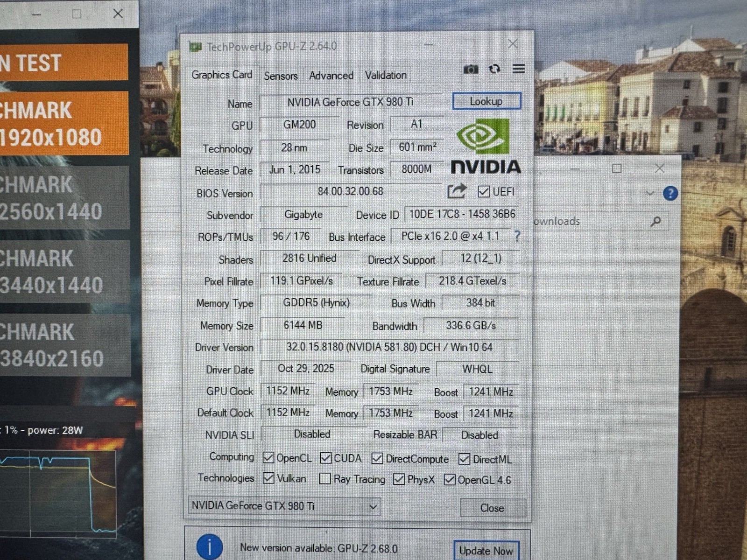Viewport: 747px width, 560px height.
Task: Click the Device ID value 10DE 17C8
Action: 462,214
